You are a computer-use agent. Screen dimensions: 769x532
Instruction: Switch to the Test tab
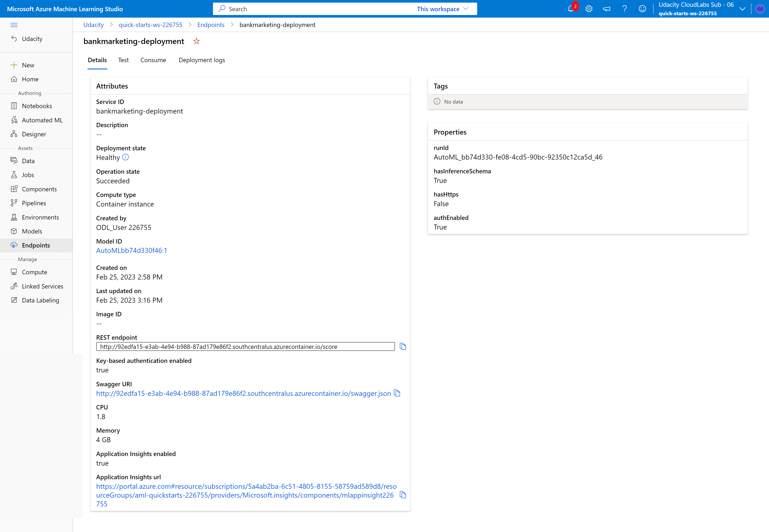click(123, 60)
